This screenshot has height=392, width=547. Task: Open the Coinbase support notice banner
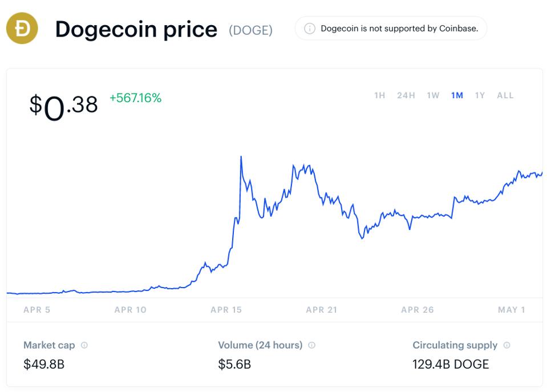tap(391, 28)
